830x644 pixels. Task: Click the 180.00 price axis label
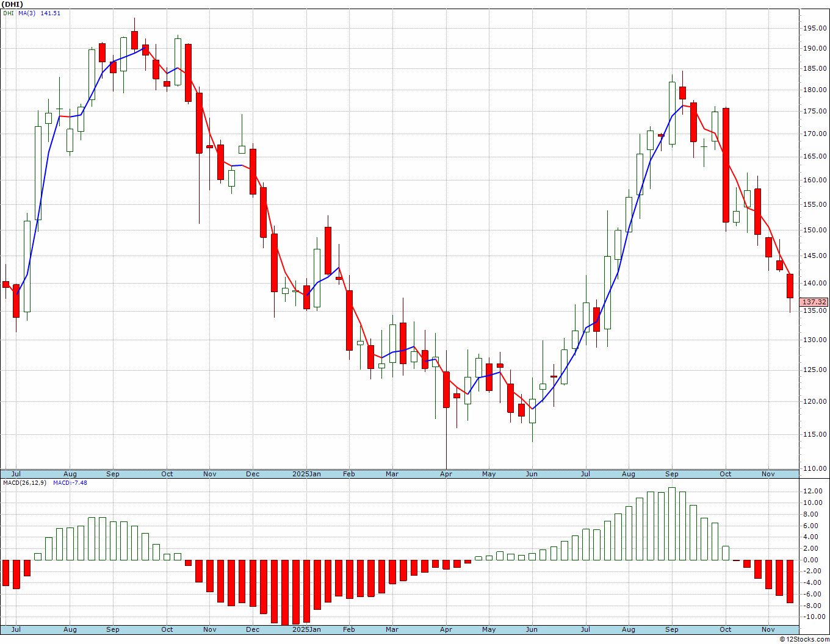click(815, 90)
